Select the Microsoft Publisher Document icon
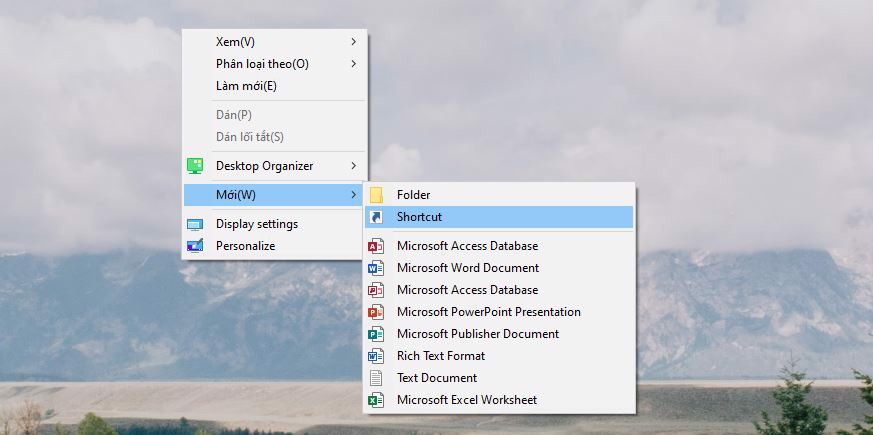 coord(376,334)
